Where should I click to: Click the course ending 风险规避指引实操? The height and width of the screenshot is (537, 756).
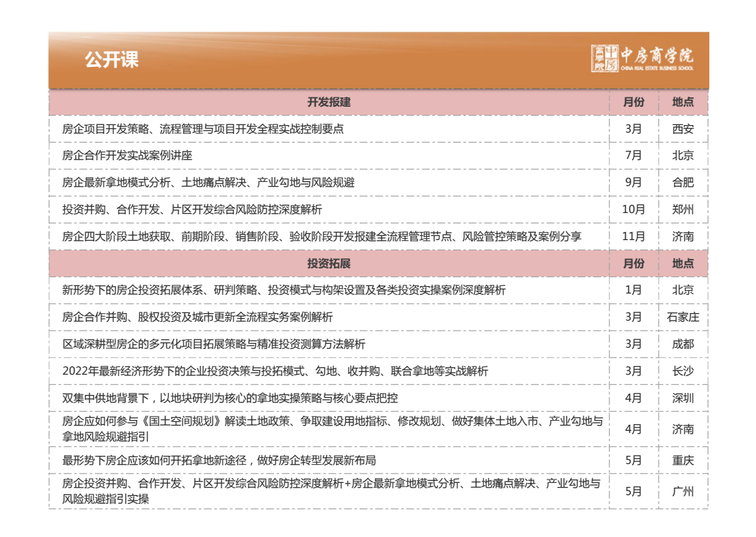(332, 491)
